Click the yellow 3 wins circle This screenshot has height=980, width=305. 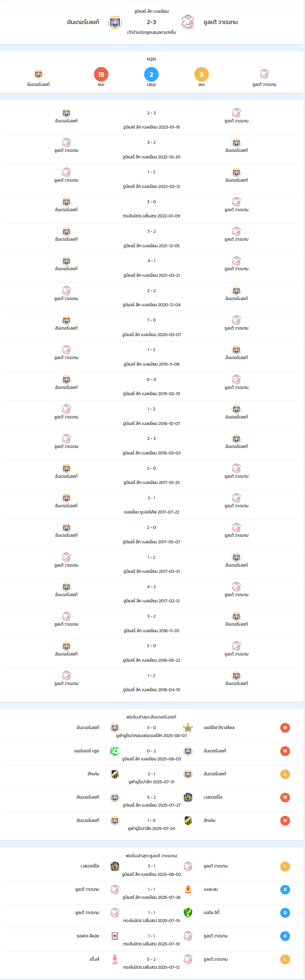coord(202,75)
